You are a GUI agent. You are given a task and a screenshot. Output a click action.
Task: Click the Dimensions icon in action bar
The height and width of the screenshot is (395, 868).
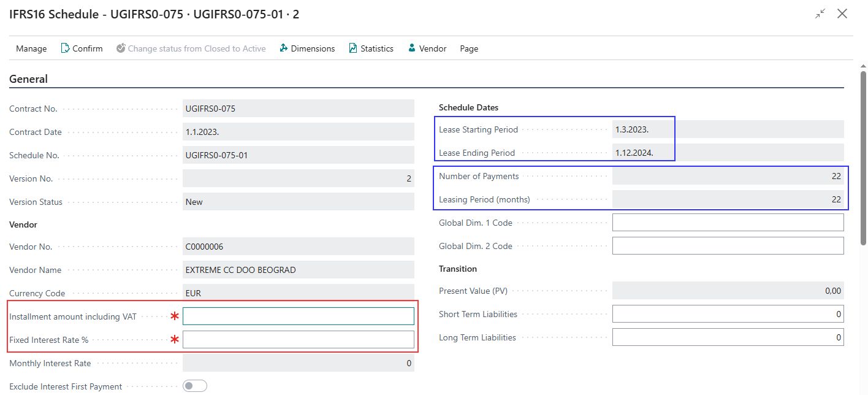click(284, 48)
